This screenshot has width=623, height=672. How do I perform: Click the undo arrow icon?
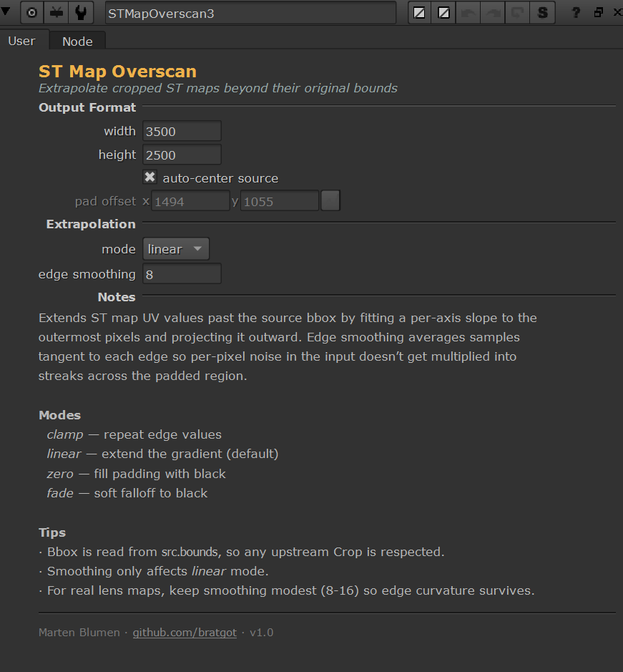[469, 13]
